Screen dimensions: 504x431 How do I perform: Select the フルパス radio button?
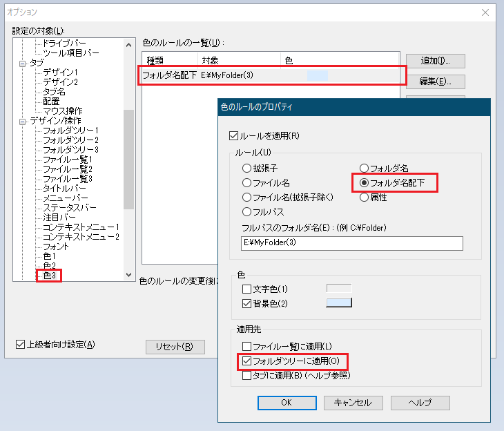[246, 212]
